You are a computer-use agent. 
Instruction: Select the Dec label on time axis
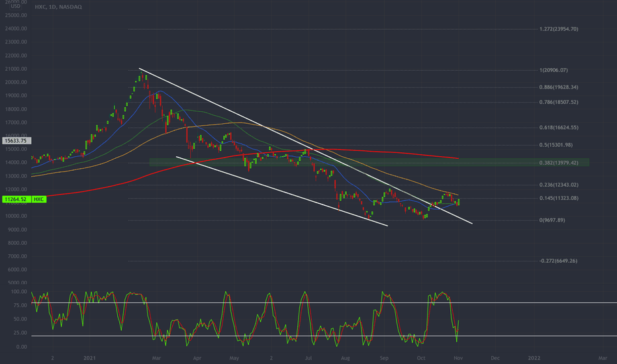[495, 357]
